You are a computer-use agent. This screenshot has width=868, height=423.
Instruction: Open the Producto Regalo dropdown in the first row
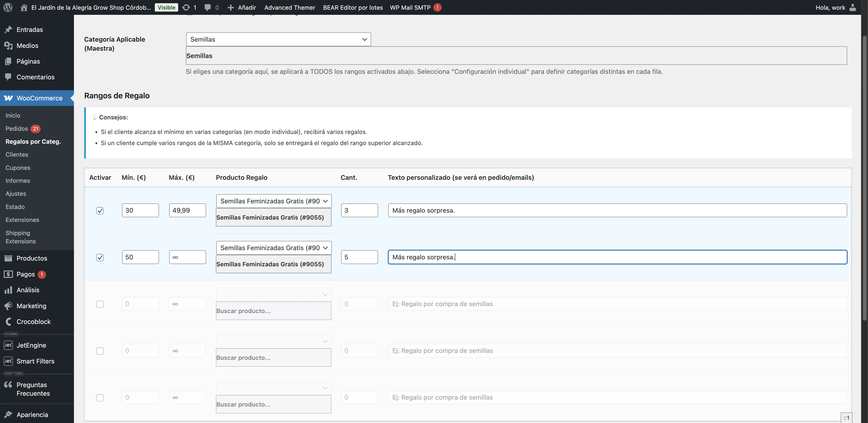pyautogui.click(x=273, y=201)
